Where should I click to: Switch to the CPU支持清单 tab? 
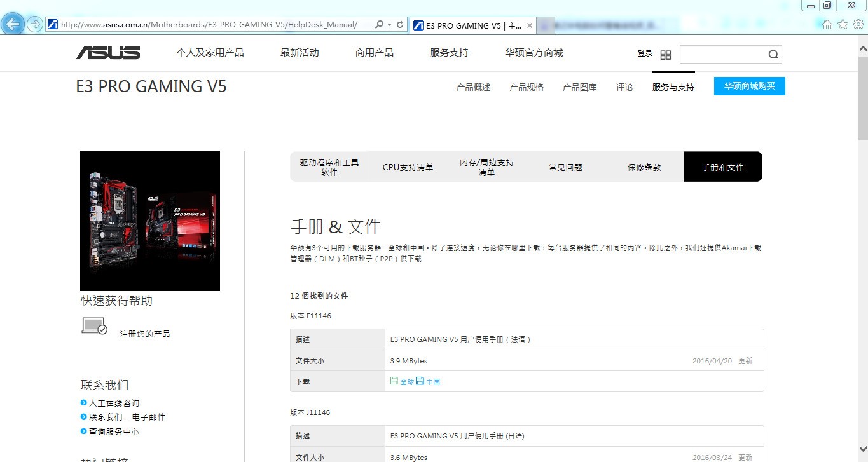coord(408,167)
